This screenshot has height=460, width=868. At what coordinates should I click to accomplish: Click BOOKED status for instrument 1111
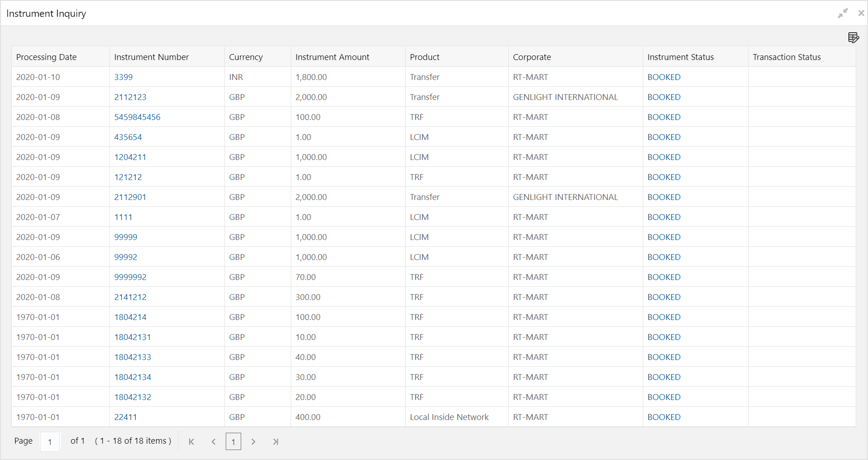664,217
